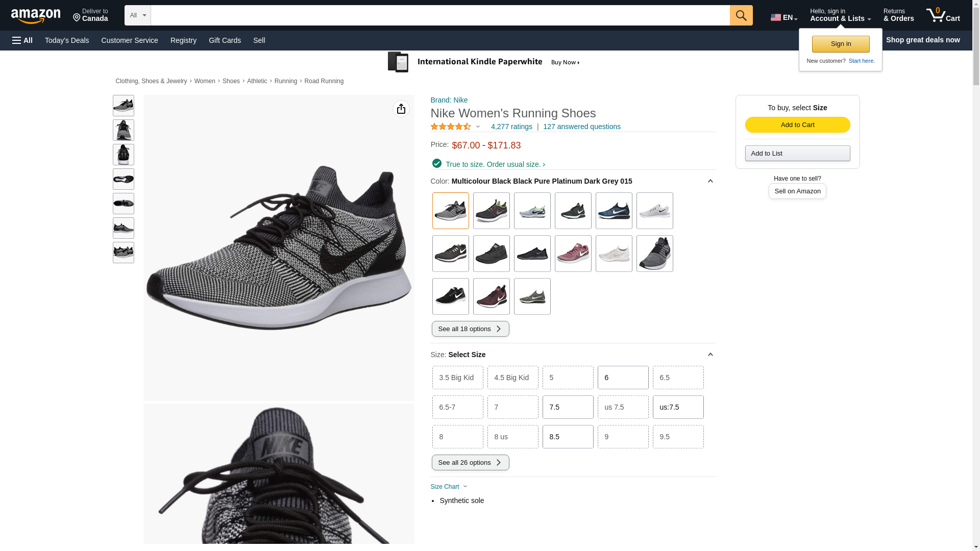Open Today's Deals menu item
Viewport: 980px width, 551px height.
(x=67, y=40)
